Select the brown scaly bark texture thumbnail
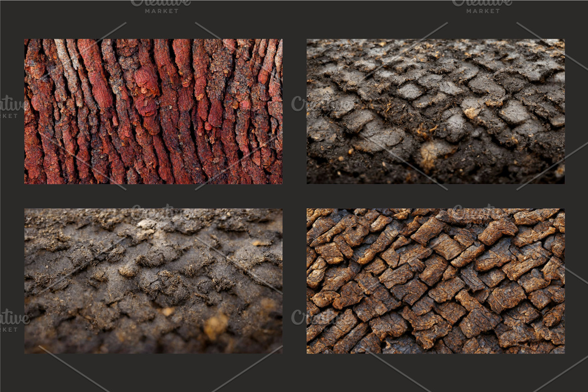 click(435, 281)
